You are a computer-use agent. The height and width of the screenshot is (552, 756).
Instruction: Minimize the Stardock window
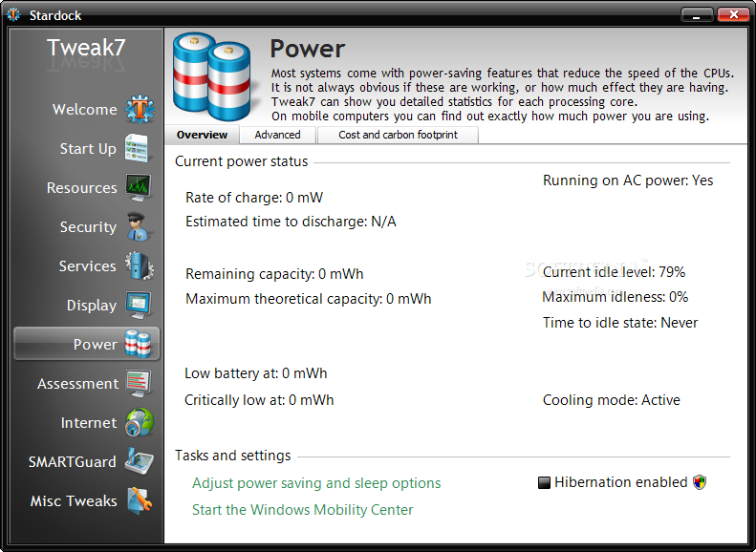click(x=697, y=15)
